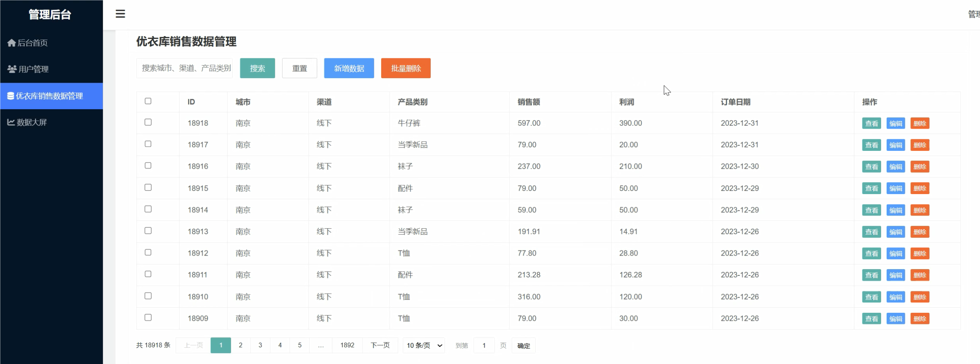This screenshot has width=980, height=364.
Task: Check the box for row ID 18916
Action: pyautogui.click(x=148, y=166)
